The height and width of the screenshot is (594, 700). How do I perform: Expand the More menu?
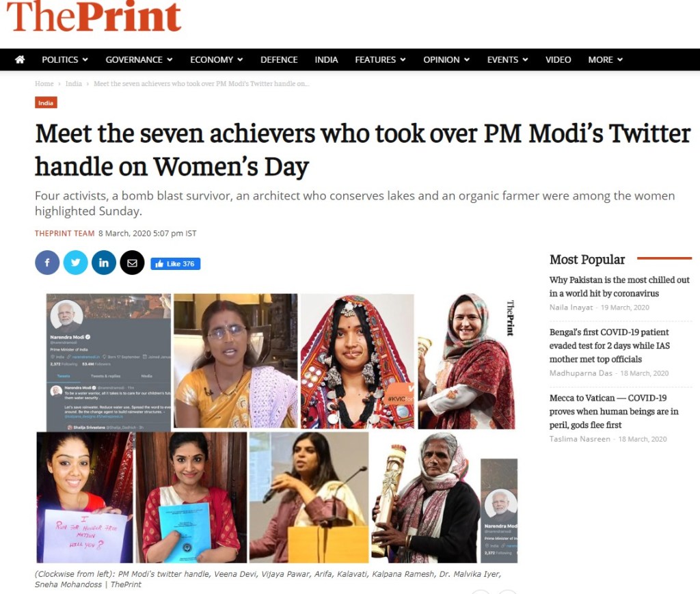point(606,59)
